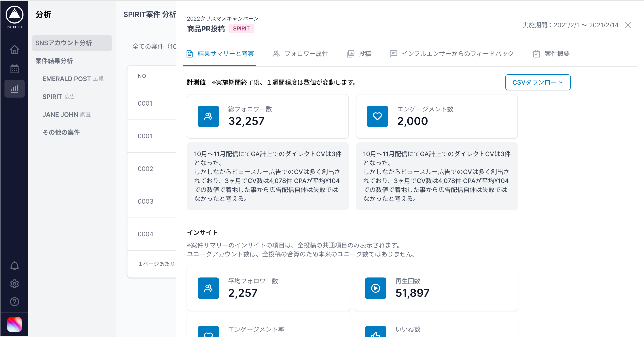Download data via CSVダウンロード button
This screenshot has height=337, width=644.
pyautogui.click(x=538, y=82)
